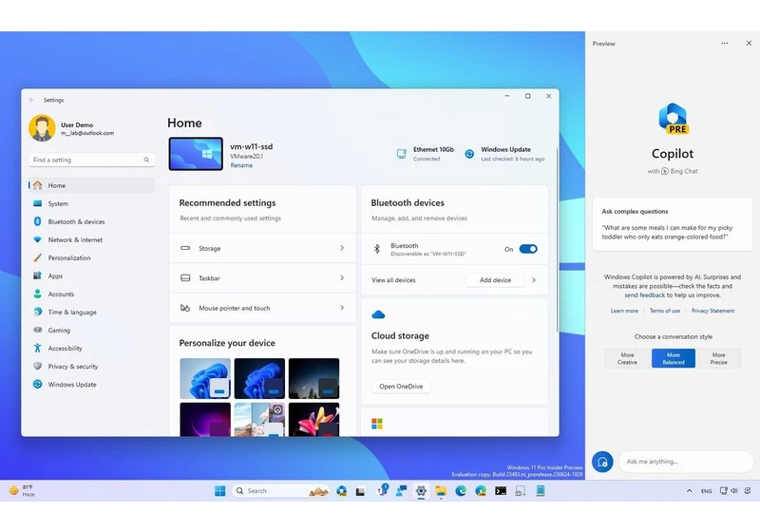The height and width of the screenshot is (532, 760).
Task: Select the night sky theme thumbnail
Action: pyautogui.click(x=313, y=378)
